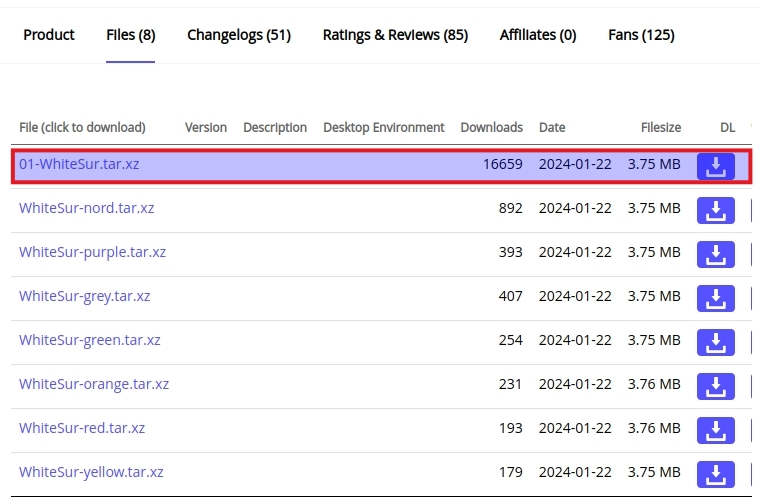The width and height of the screenshot is (760, 503).
Task: Click the 3.76 MB size of WhiteSur-orange
Action: point(654,384)
